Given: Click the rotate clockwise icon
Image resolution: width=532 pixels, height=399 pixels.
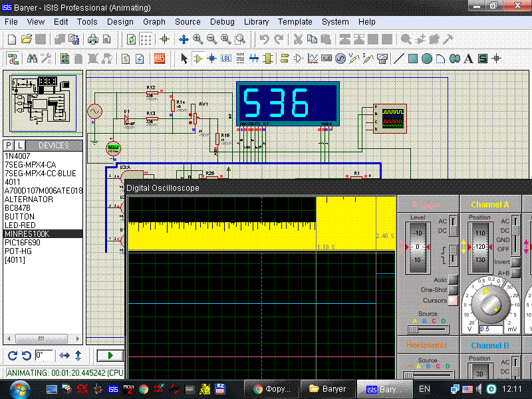Looking at the screenshot, I should pos(12,355).
